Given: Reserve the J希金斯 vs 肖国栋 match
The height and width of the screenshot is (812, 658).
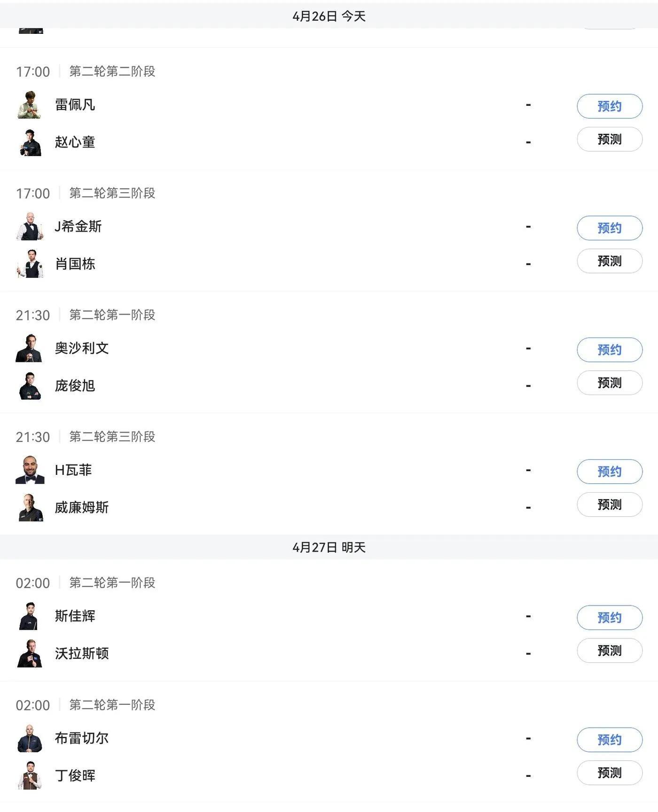Looking at the screenshot, I should click(x=610, y=228).
